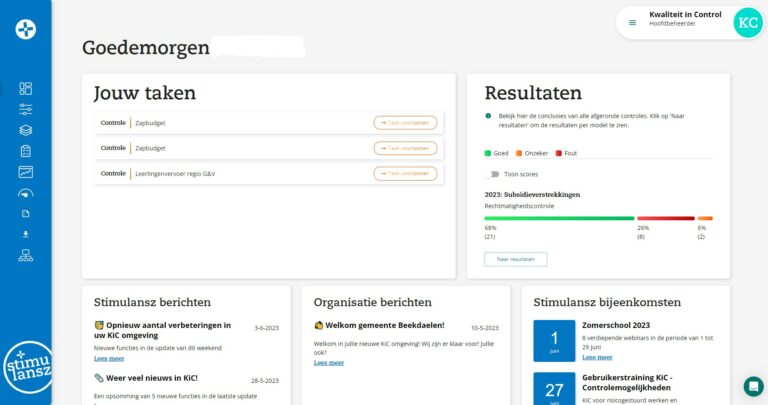Enable the 'Toon scores' toggle
The image size is (768, 405).
492,174
